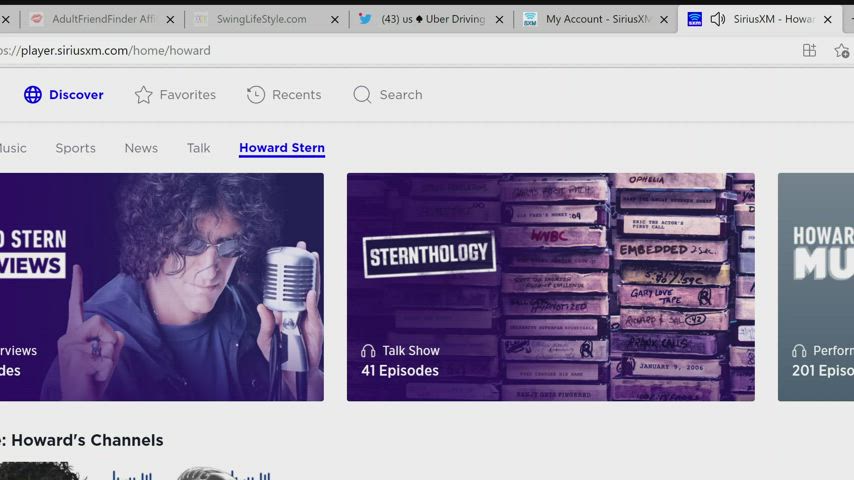Click the Search magnifier icon

point(362,95)
